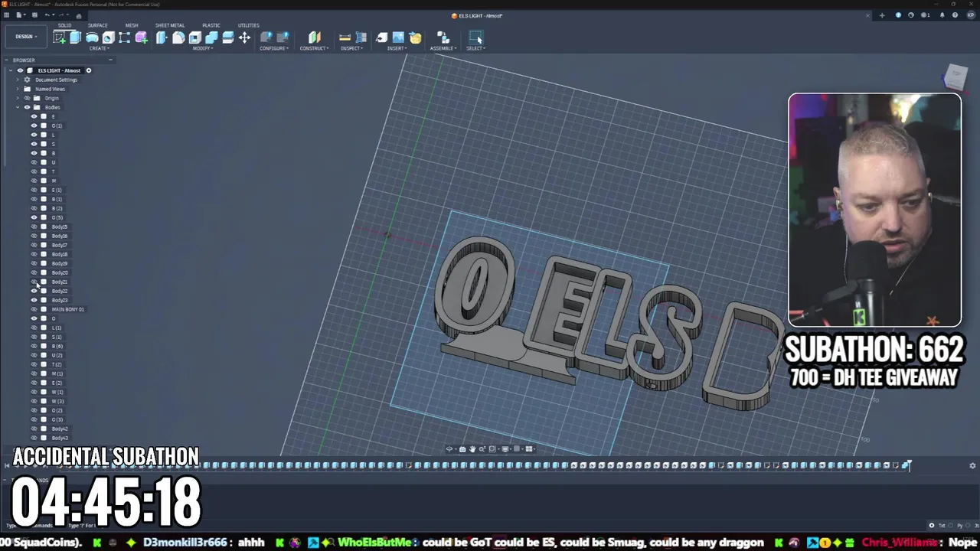The height and width of the screenshot is (551, 980).
Task: Click the Pan hand icon in navigation bar
Action: (472, 449)
